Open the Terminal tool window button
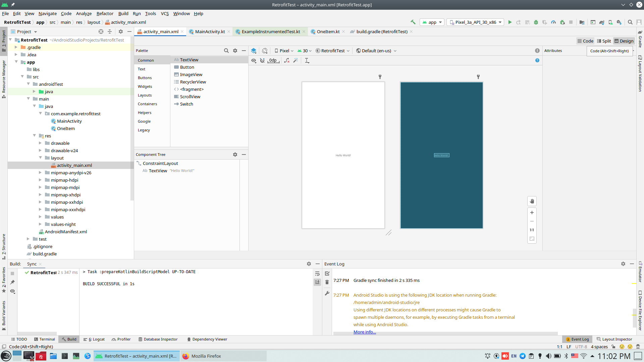 pyautogui.click(x=44, y=340)
